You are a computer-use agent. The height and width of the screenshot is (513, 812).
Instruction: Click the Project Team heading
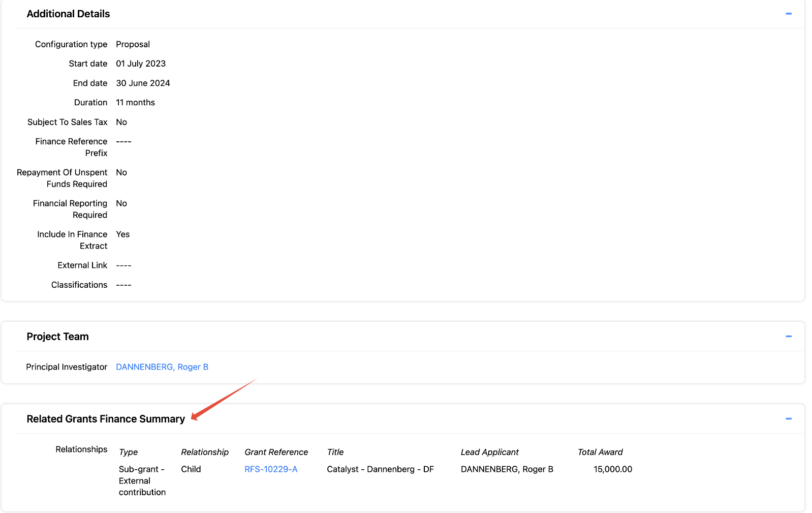(57, 337)
